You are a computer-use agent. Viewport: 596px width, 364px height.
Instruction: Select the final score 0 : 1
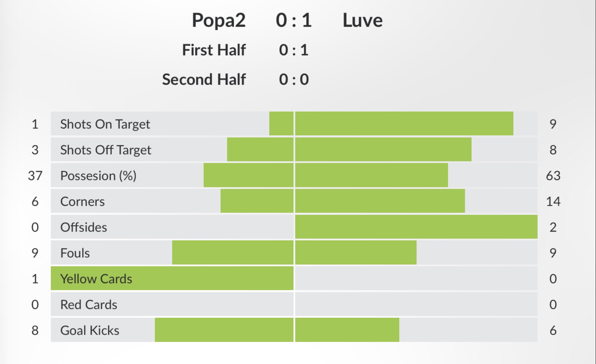click(294, 20)
